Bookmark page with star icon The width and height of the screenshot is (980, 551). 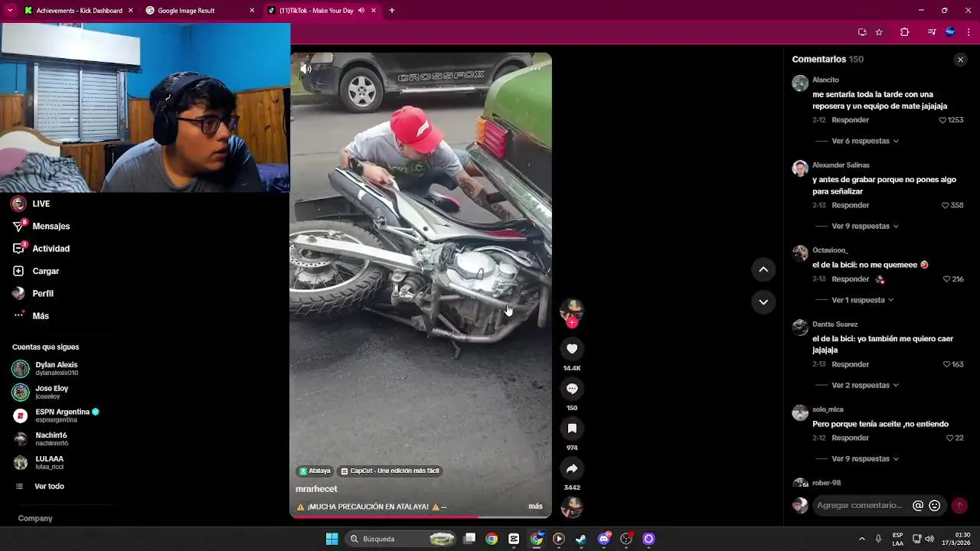pos(879,32)
